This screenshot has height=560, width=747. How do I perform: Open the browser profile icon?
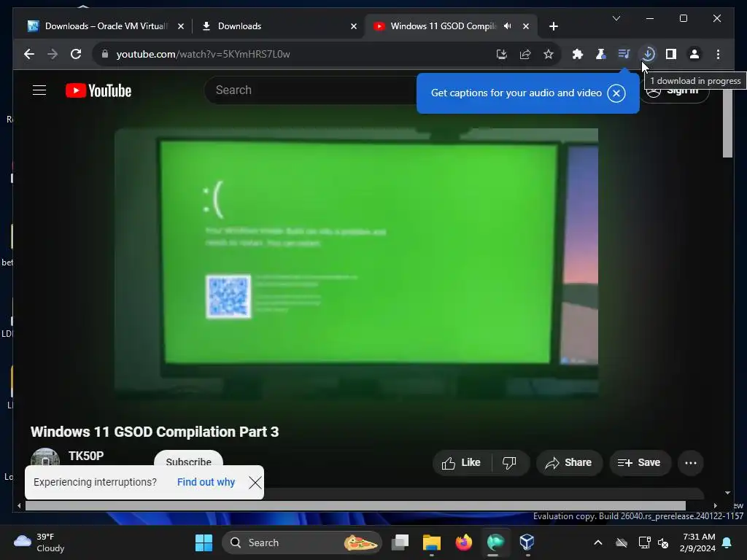pos(694,54)
